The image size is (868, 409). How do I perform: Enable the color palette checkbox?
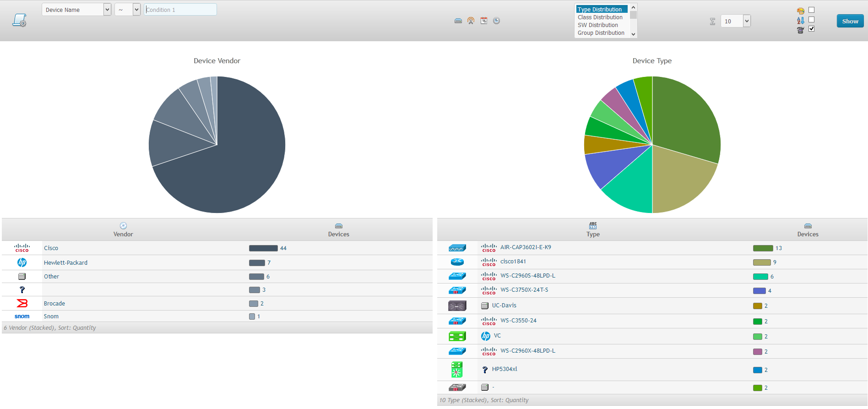[x=812, y=10]
